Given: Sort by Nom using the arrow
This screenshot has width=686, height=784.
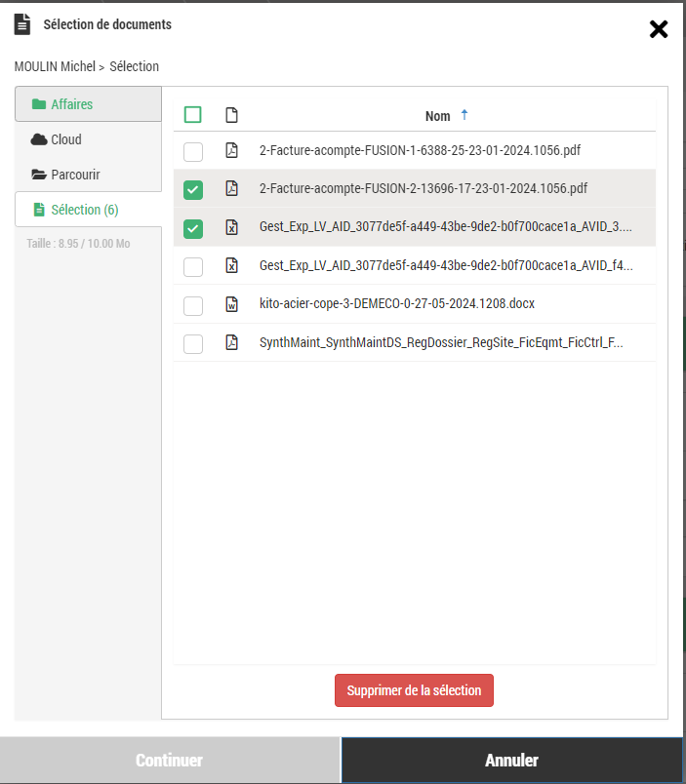Looking at the screenshot, I should point(464,115).
